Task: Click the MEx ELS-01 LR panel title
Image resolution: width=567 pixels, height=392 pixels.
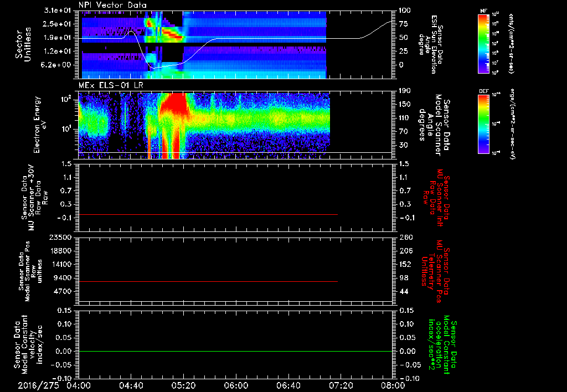Action: pos(111,86)
